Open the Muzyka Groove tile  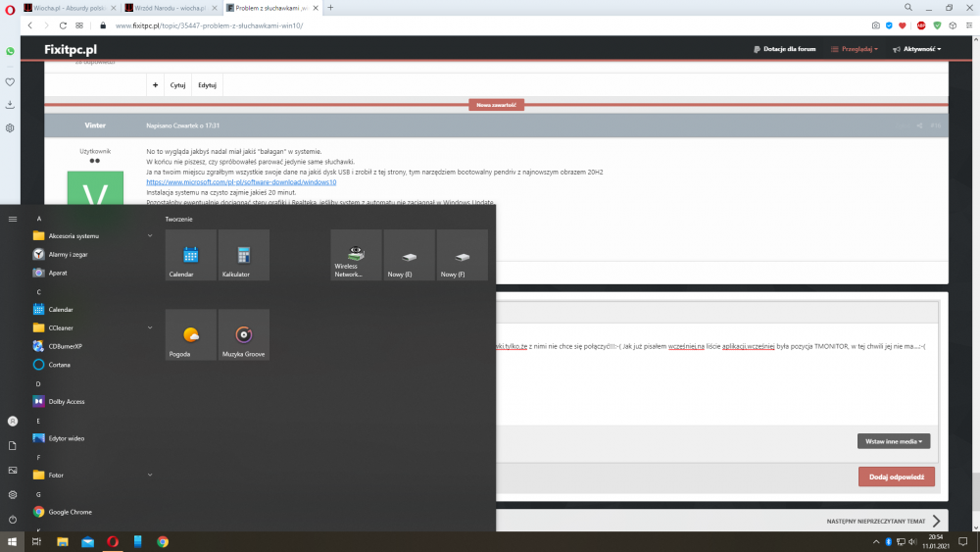243,334
